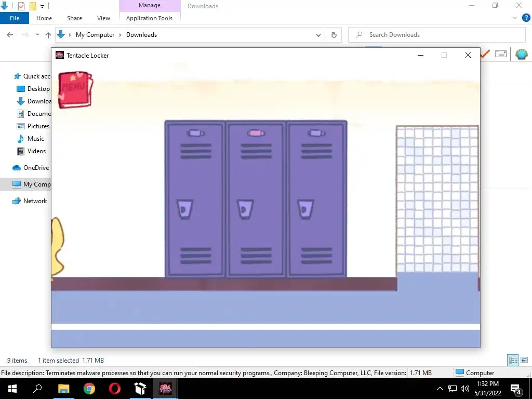
Task: Minimize the Tentacle Locker window
Action: point(421,55)
